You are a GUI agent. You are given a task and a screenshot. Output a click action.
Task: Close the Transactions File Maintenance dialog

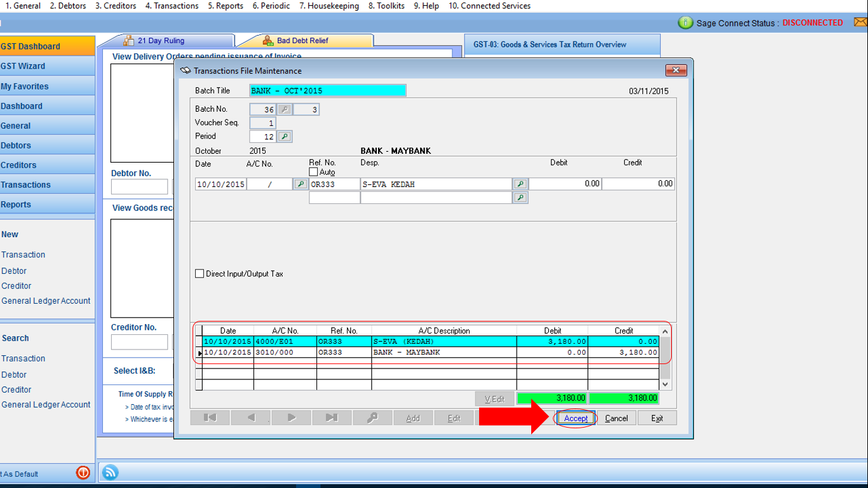click(x=675, y=71)
